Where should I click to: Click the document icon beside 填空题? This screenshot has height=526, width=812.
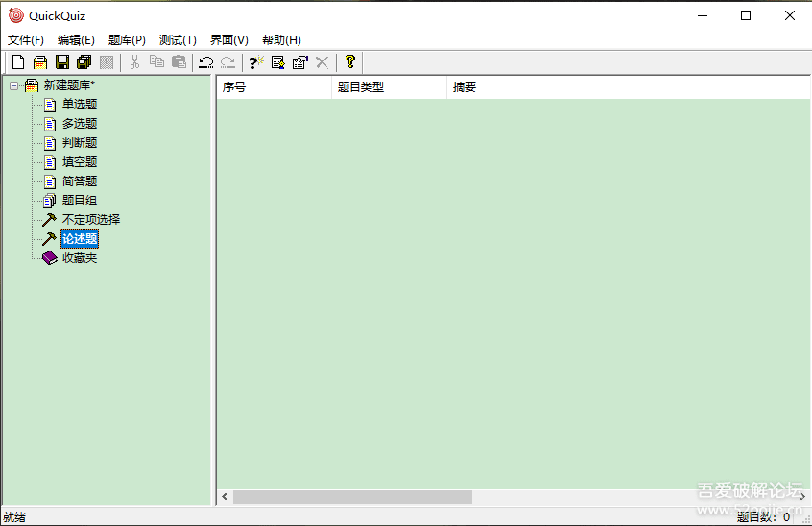coord(50,162)
